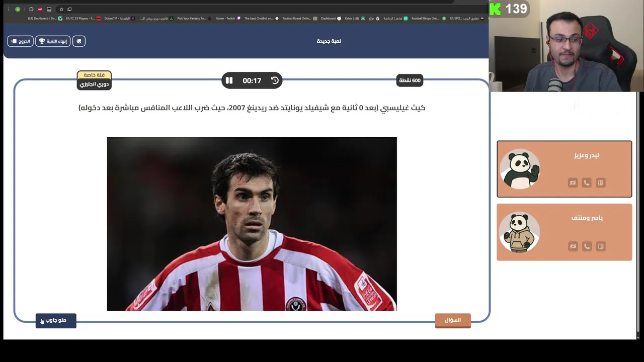
Task: Click the 600 نقطة points badge
Action: click(410, 80)
